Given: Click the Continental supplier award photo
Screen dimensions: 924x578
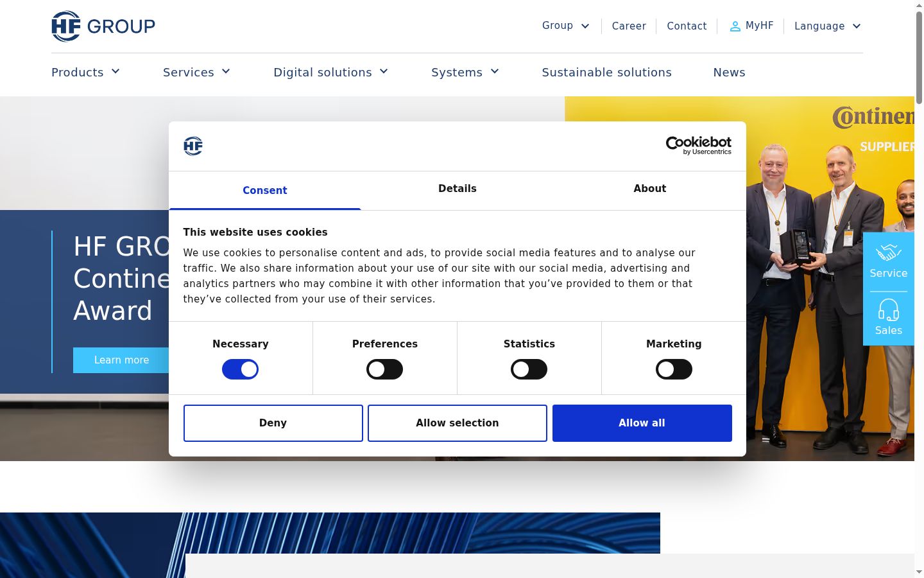Looking at the screenshot, I should tap(830, 279).
